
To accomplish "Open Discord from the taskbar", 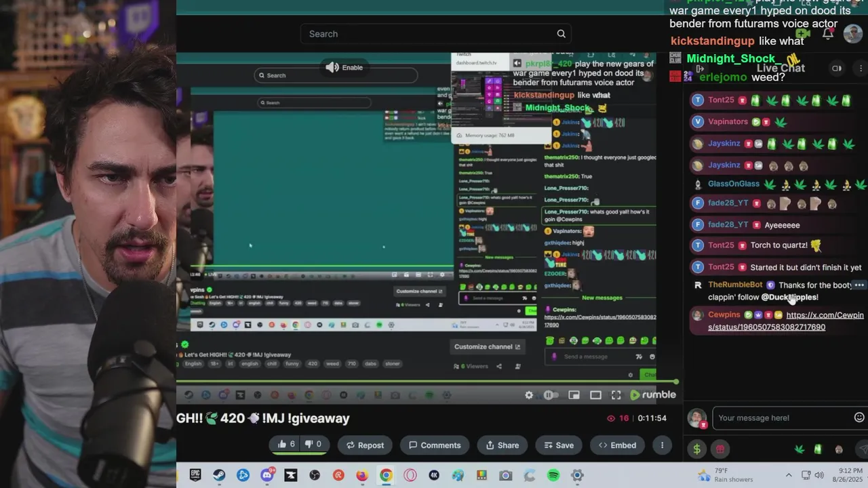I will click(x=267, y=475).
